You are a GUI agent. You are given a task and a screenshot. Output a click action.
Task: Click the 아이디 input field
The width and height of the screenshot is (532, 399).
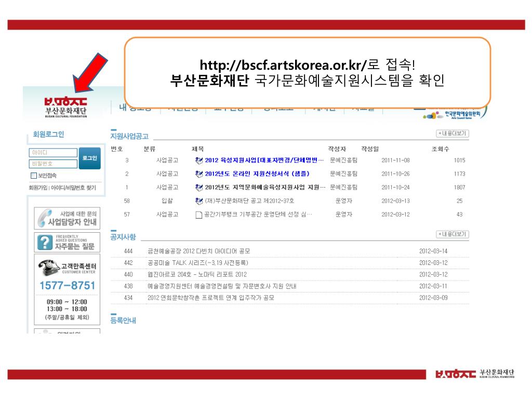pyautogui.click(x=54, y=153)
